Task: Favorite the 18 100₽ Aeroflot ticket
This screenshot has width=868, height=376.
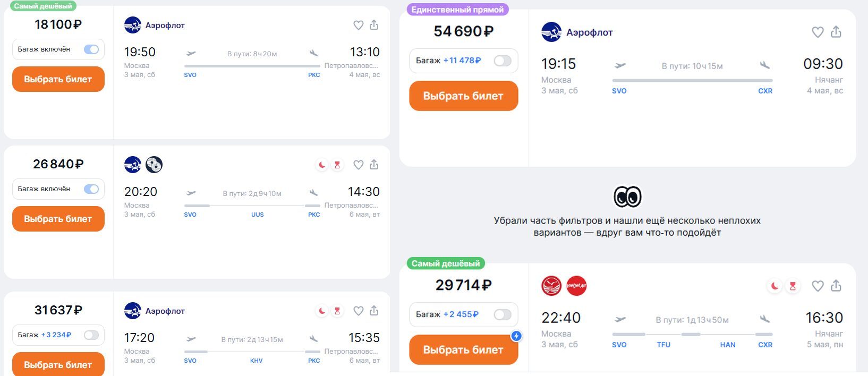Action: [359, 25]
